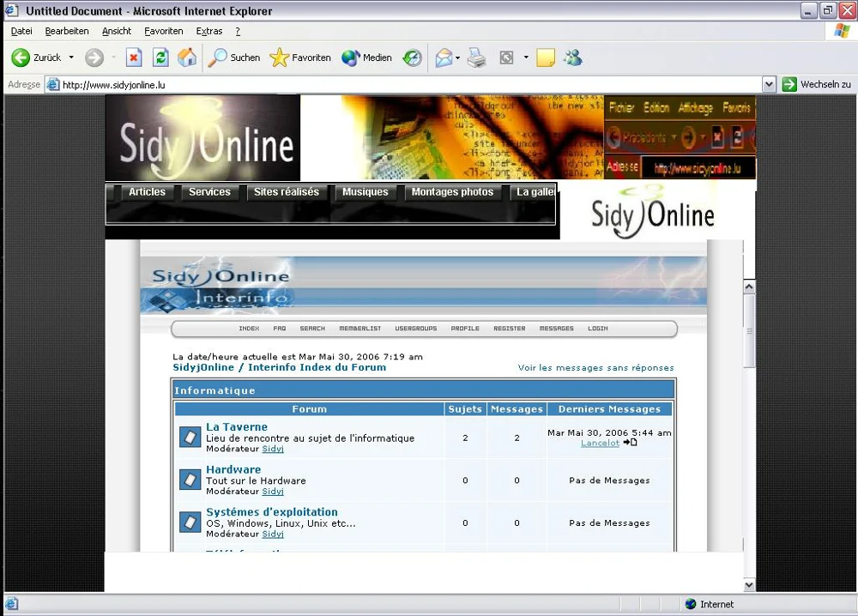Open the PROFILE forum link
The height and width of the screenshot is (616, 858).
point(465,329)
